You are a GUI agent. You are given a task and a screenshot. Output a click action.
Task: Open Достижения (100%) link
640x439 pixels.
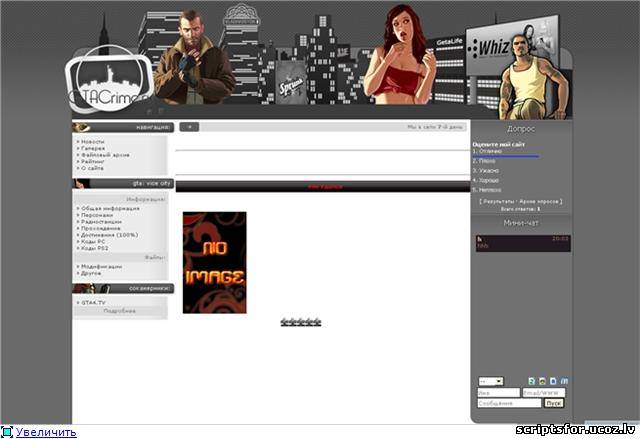pyautogui.click(x=109, y=235)
